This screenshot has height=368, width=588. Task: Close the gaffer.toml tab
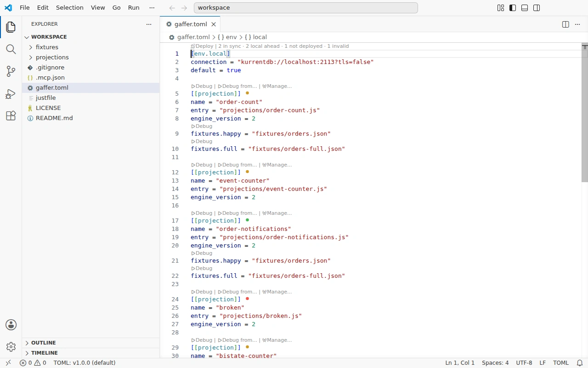click(213, 24)
